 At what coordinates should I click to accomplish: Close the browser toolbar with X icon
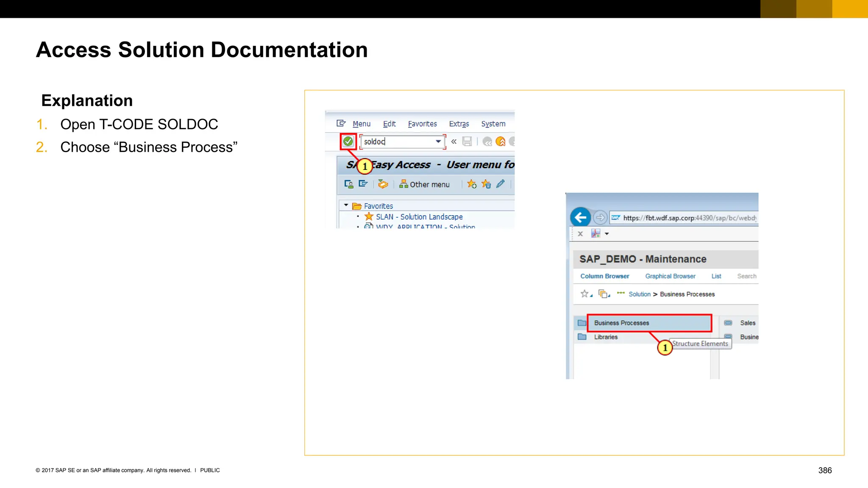(x=580, y=233)
